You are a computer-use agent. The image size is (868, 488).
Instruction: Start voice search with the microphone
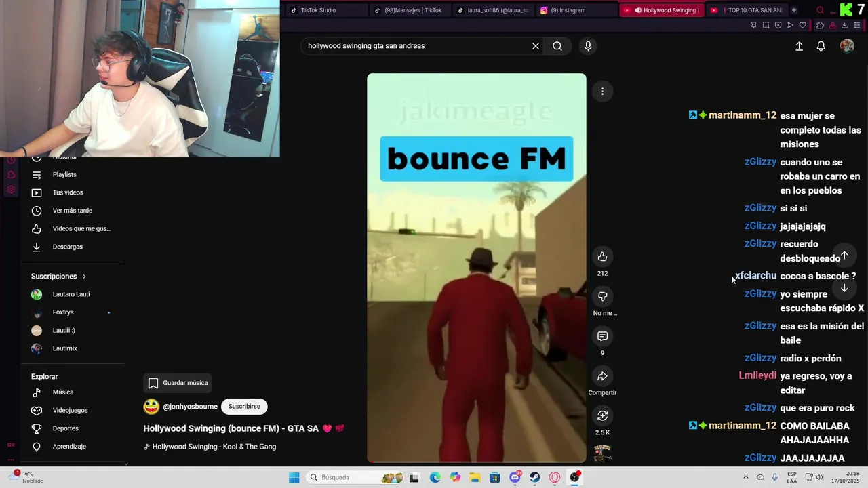coord(588,46)
